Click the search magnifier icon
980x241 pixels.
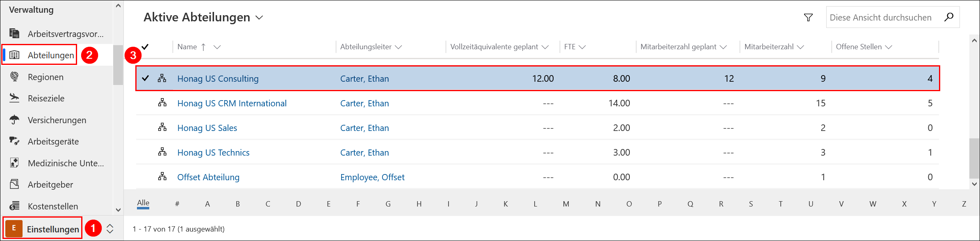949,17
